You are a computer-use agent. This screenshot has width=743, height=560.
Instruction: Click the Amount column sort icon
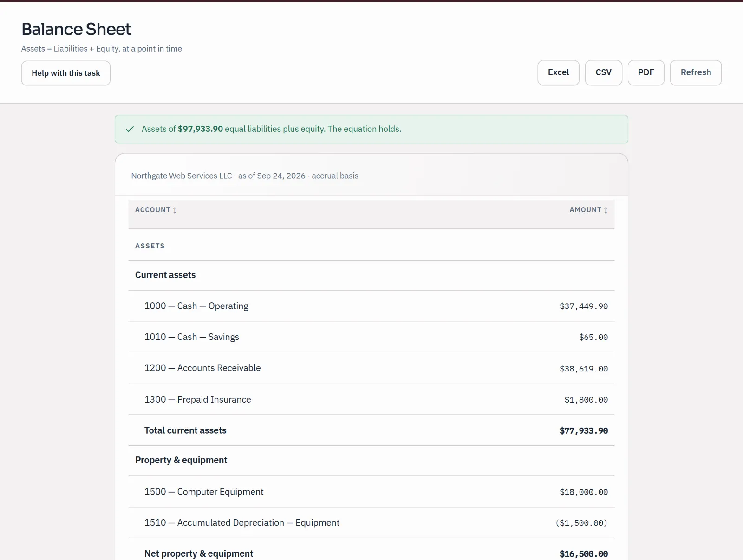coord(606,210)
